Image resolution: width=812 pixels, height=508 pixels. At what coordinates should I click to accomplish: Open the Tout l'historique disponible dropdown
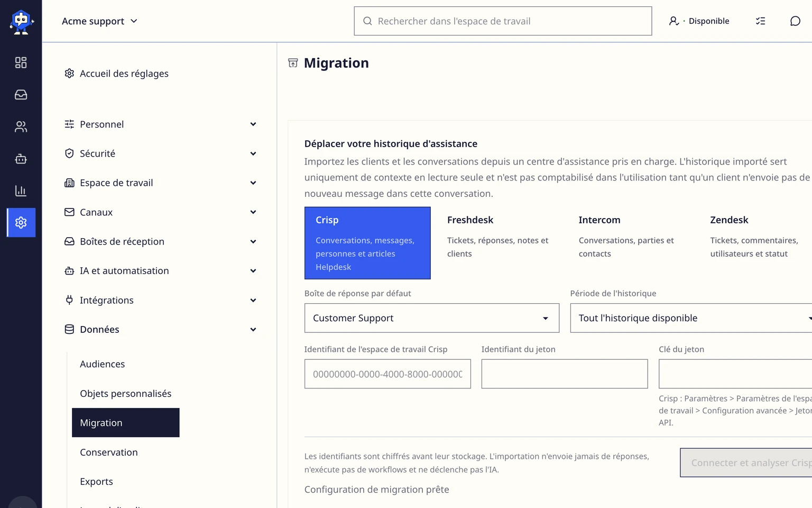pos(691,318)
